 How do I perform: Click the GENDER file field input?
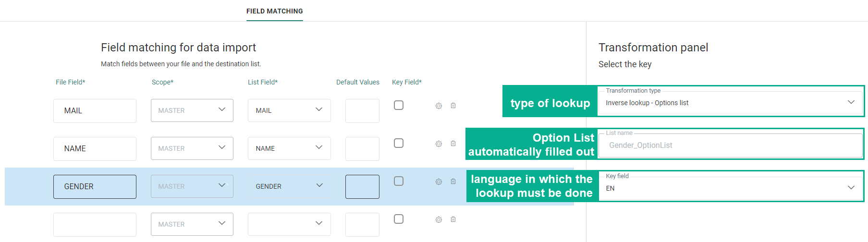(x=95, y=187)
